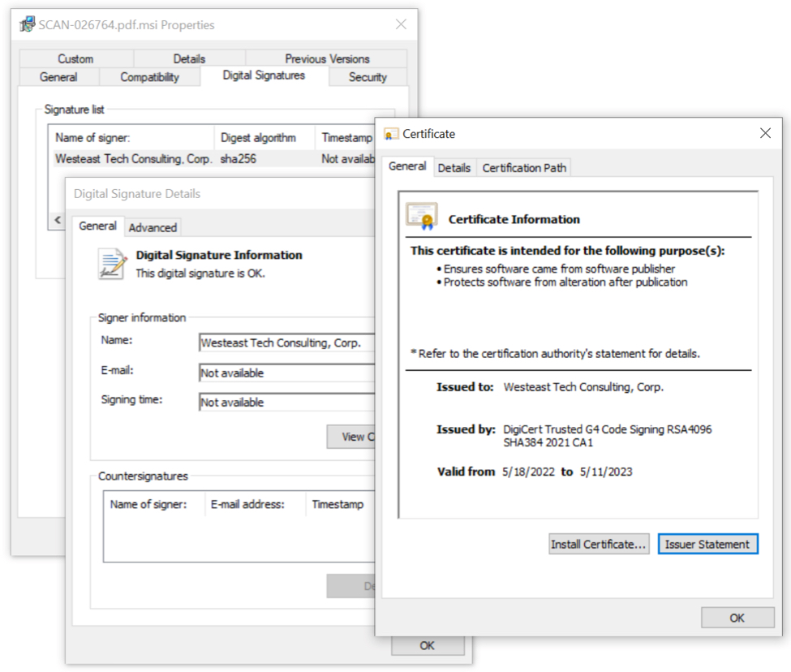Open the Custom tab in Properties

click(75, 58)
